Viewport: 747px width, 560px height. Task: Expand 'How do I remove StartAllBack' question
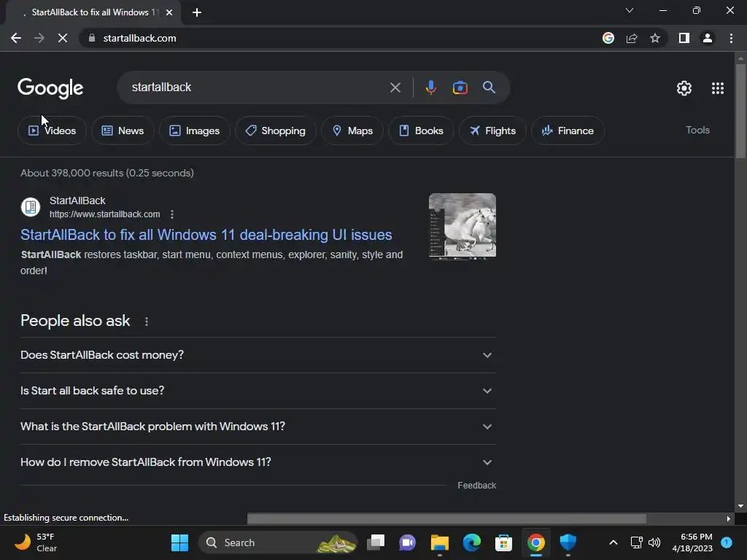point(258,462)
